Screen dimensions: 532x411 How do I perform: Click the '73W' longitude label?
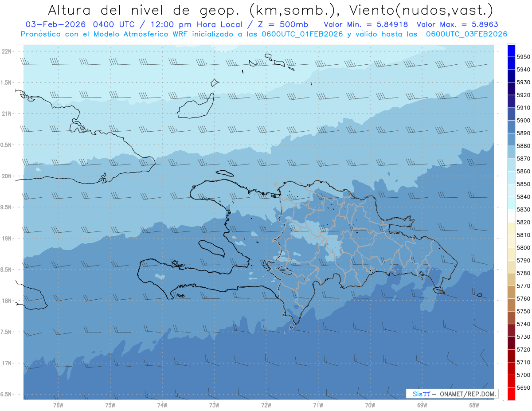click(x=214, y=405)
